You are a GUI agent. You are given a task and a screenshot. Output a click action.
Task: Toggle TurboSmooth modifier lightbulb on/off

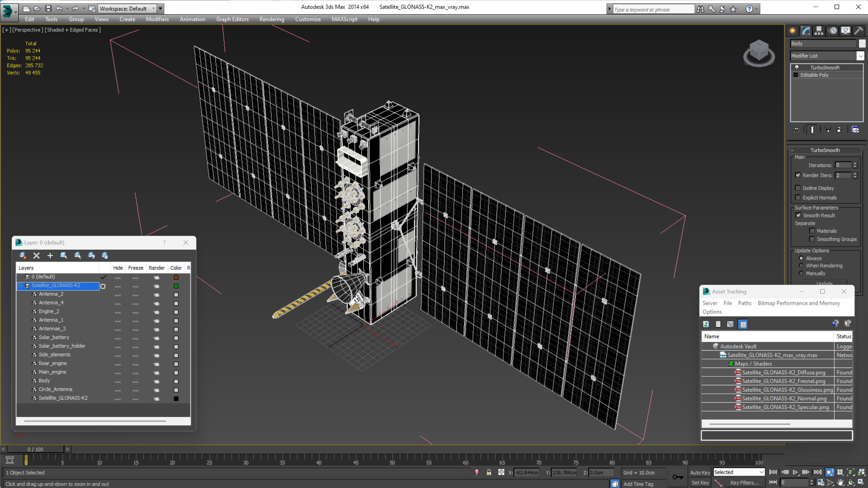[797, 67]
